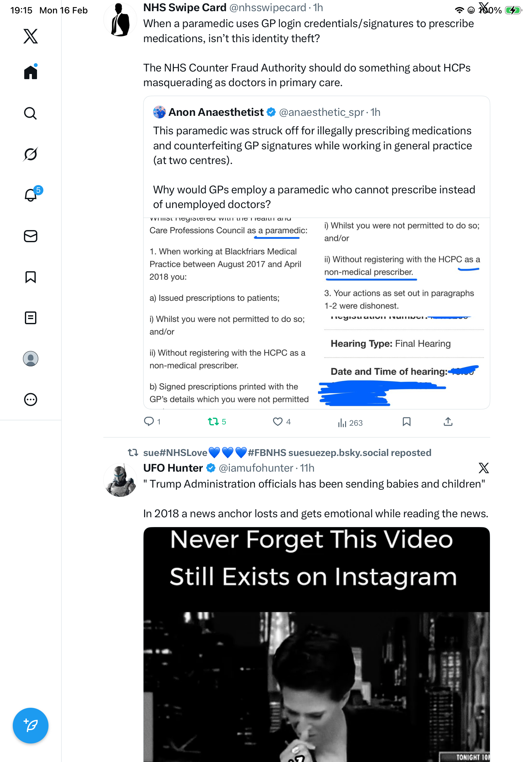The image size is (532, 762).
Task: Compose a new post button
Action: (x=31, y=725)
